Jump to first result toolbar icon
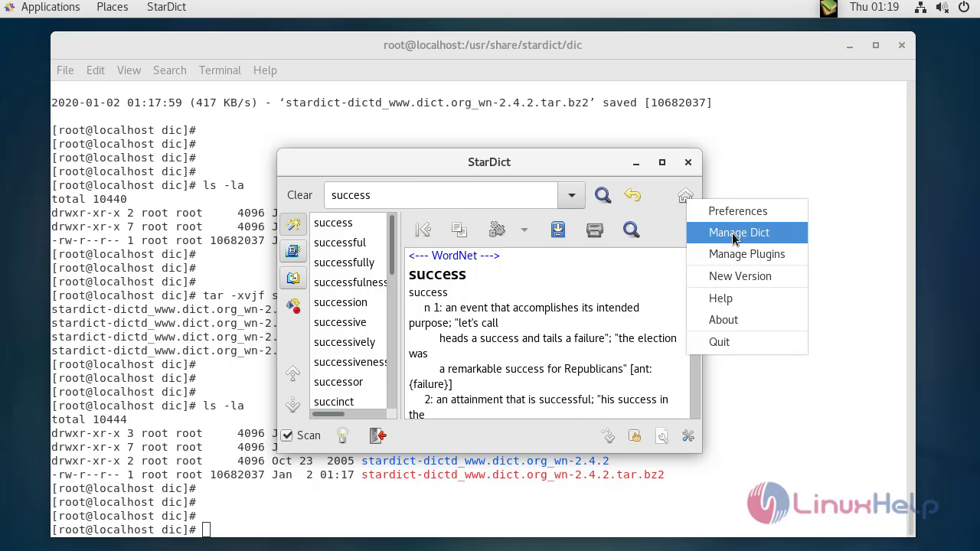Image resolution: width=980 pixels, height=551 pixels. click(423, 230)
